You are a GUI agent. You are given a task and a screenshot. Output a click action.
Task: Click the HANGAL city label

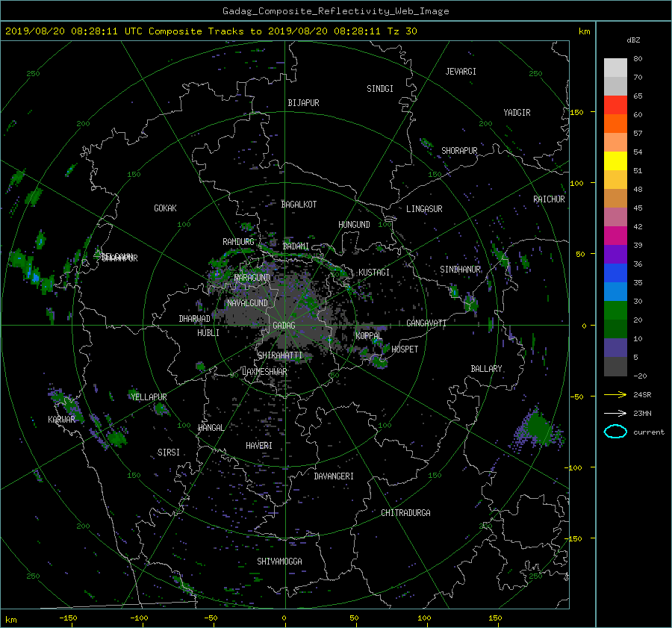tap(211, 428)
